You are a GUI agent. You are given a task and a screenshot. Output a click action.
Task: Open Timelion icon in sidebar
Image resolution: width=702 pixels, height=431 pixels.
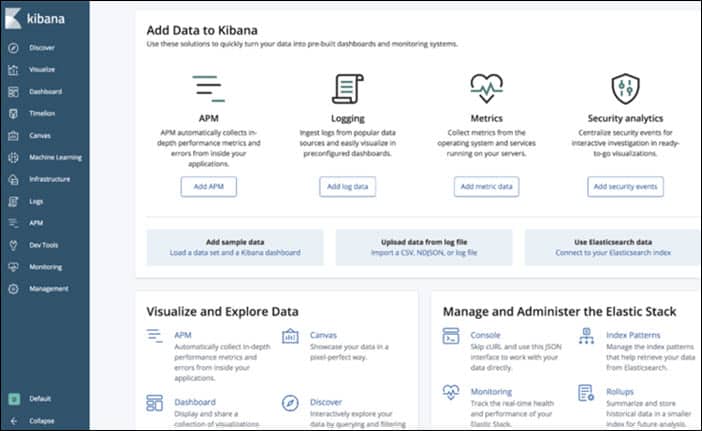(13, 114)
